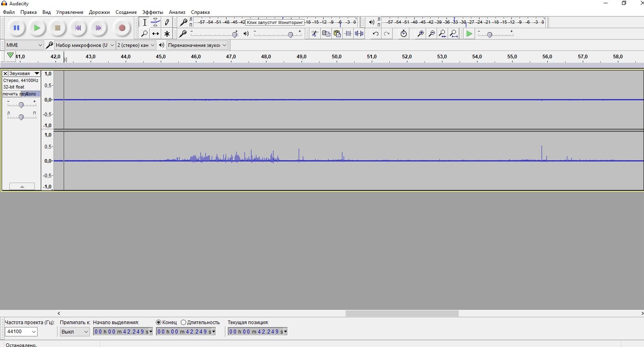Viewport: 644px width, 347px height.
Task: Select the I-beam Selection tool
Action: tap(144, 22)
